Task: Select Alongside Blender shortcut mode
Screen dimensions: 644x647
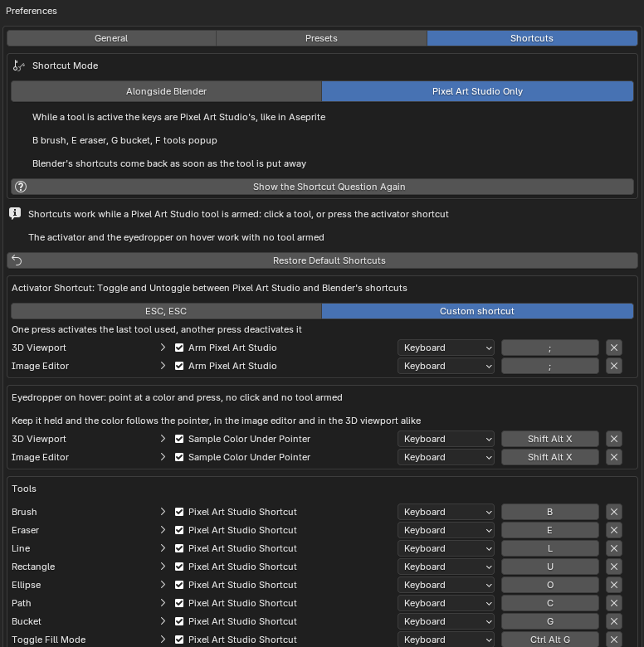Action: 166,91
